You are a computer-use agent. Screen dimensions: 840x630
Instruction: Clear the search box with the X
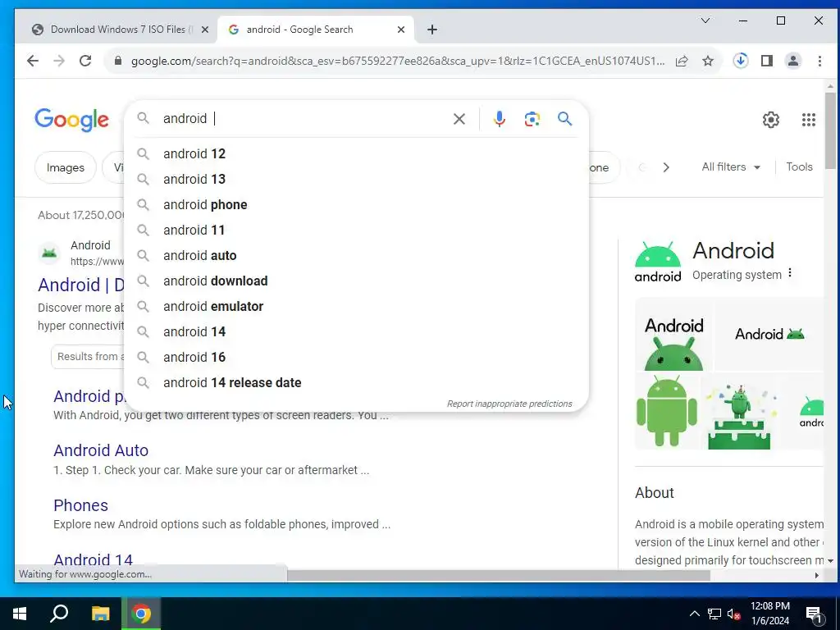459,118
